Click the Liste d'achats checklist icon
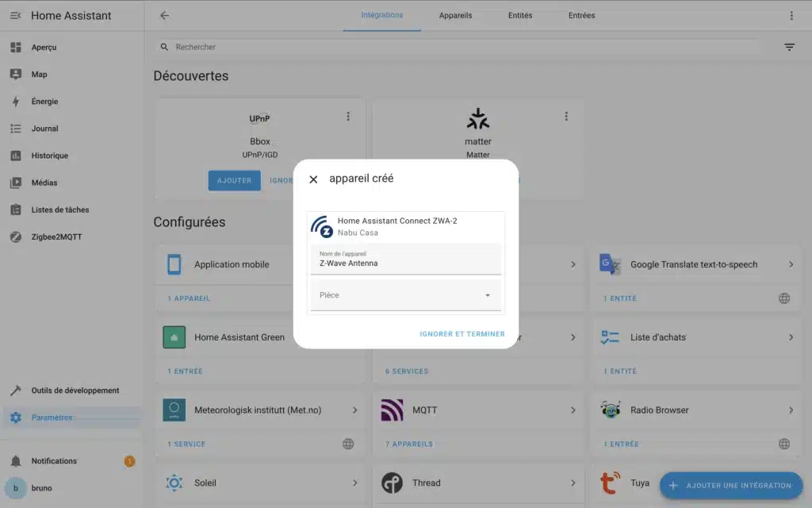This screenshot has width=812, height=508. [610, 337]
